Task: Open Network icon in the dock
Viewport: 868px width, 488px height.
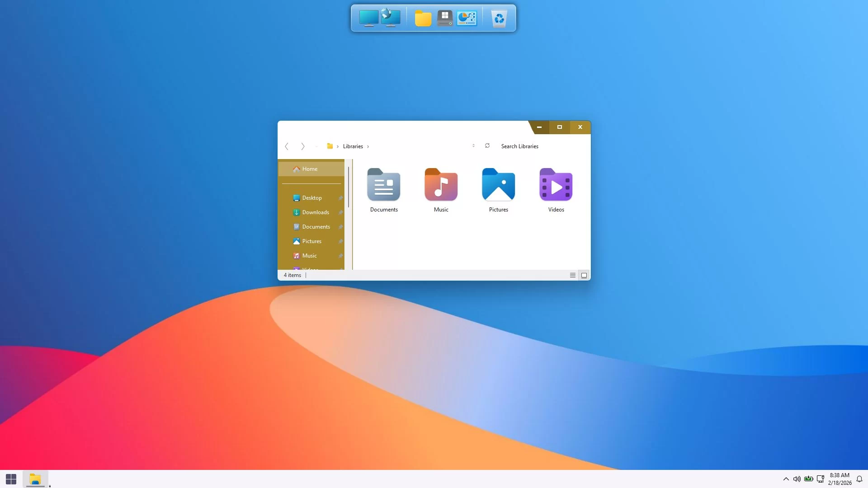Action: (390, 18)
